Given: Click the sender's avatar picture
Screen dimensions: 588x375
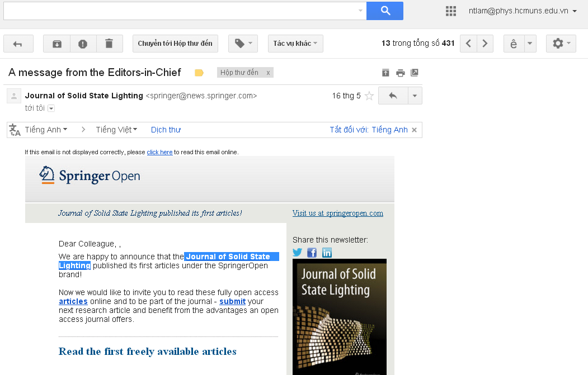Looking at the screenshot, I should click(x=14, y=96).
